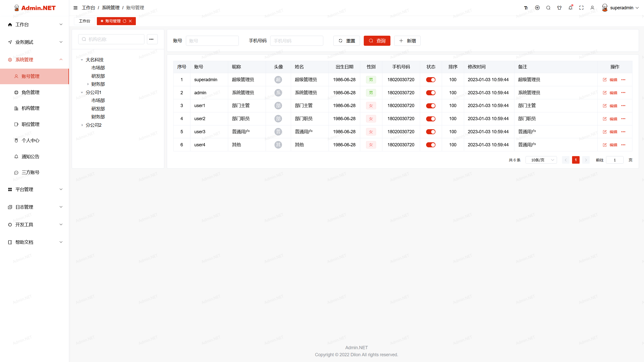Toggle status switch for user4 row
The image size is (644, 362).
[431, 145]
